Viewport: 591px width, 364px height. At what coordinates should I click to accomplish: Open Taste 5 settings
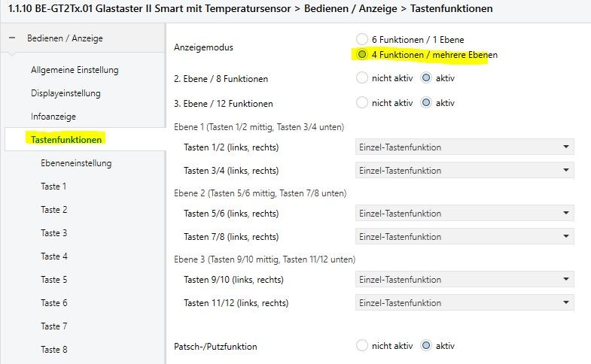(x=54, y=280)
